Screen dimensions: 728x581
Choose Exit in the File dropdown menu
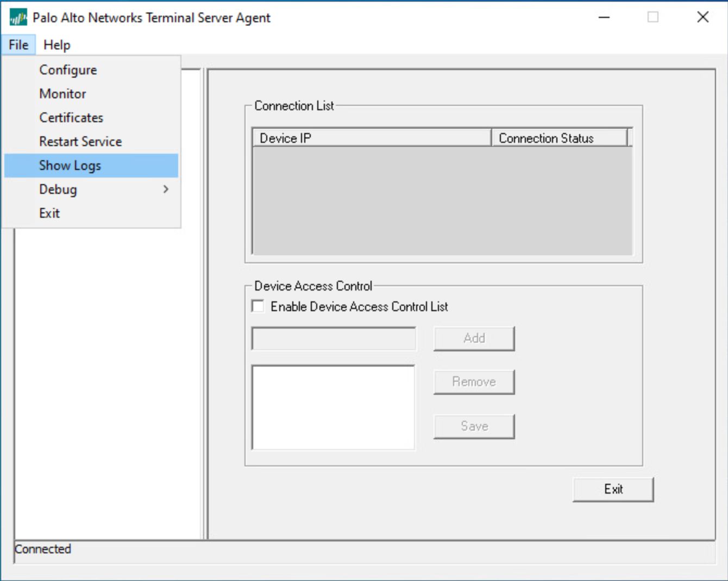click(x=49, y=213)
